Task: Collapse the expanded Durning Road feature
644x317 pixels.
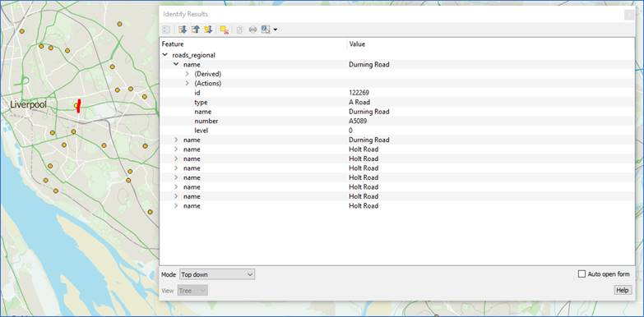Action: (176, 64)
